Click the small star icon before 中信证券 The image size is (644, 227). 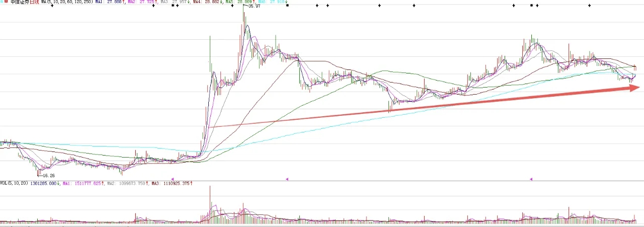click(2, 2)
